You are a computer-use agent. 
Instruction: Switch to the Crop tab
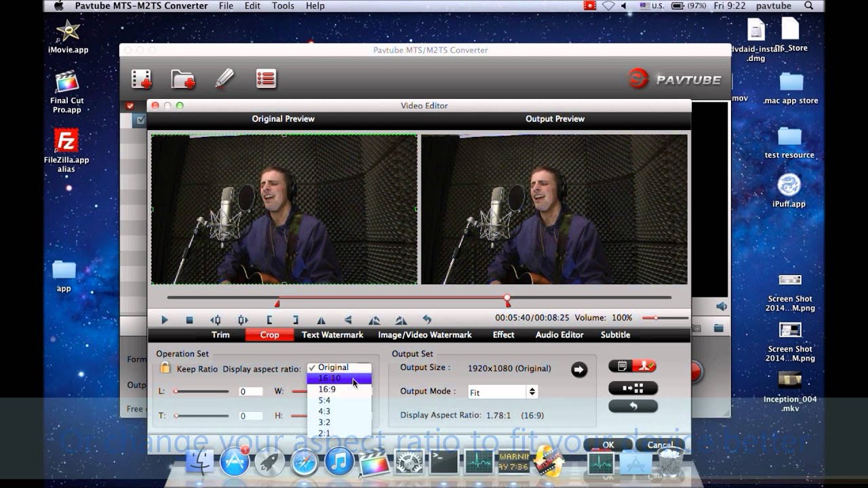point(269,335)
